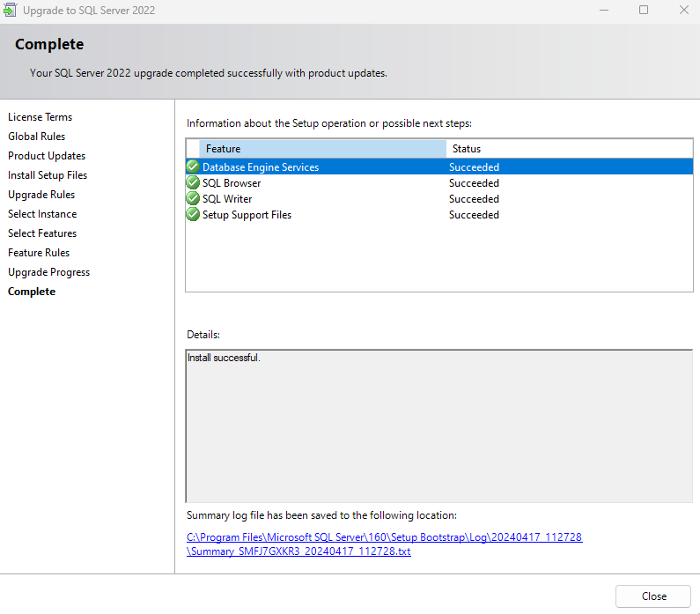This screenshot has width=700, height=614.
Task: Select Global Rules step in sidebar
Action: pyautogui.click(x=37, y=137)
